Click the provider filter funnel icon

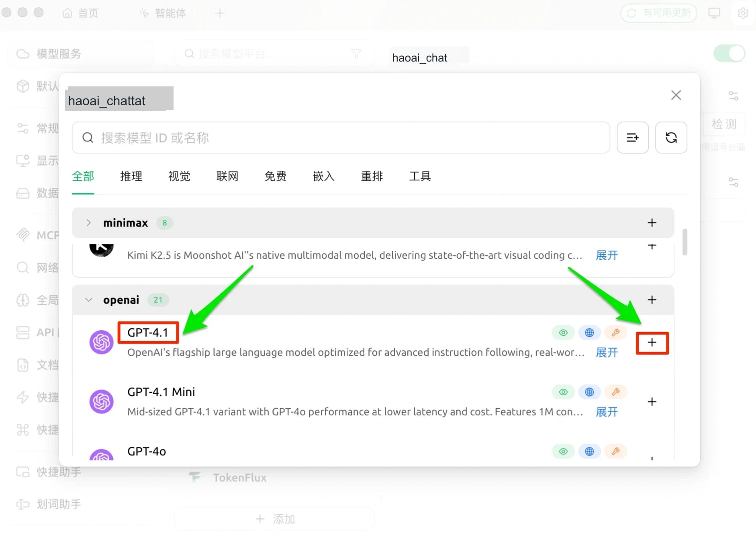click(x=356, y=54)
